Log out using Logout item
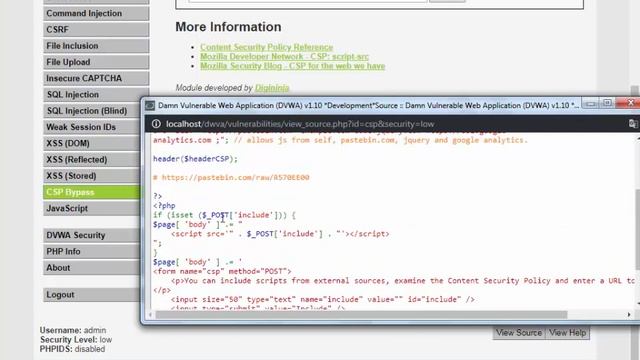The height and width of the screenshot is (360, 640). (x=92, y=295)
